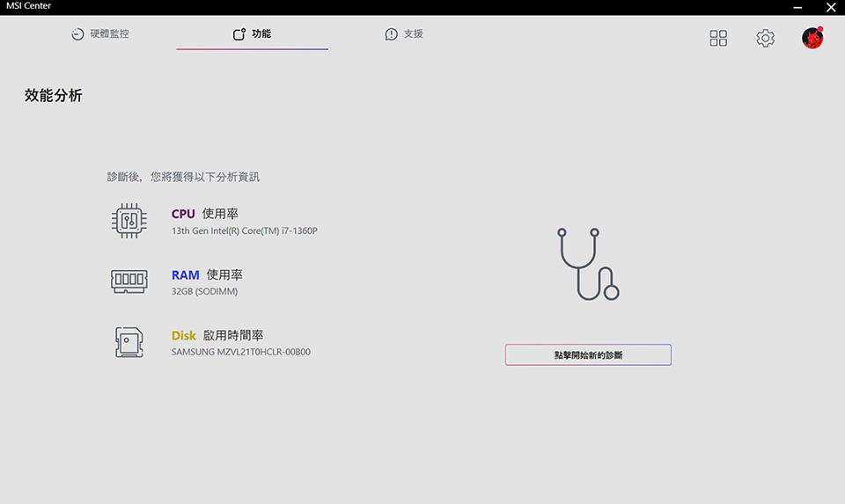Click the i7-1360P processor name text

tap(244, 230)
